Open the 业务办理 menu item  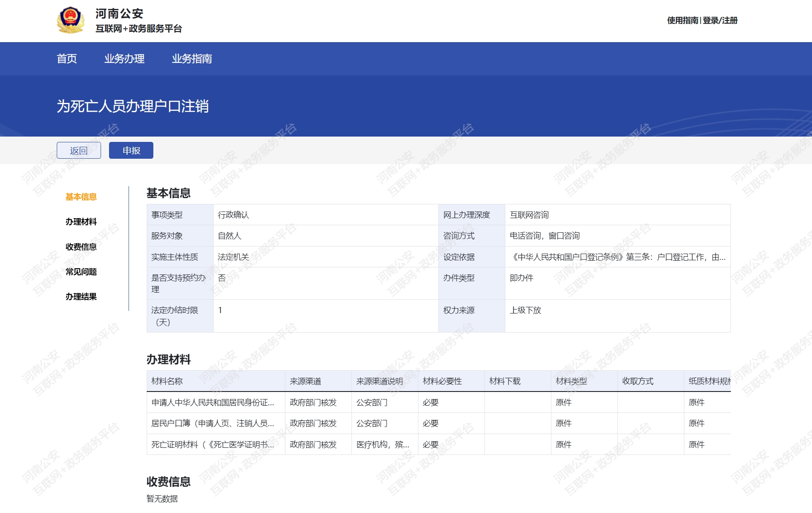[124, 59]
